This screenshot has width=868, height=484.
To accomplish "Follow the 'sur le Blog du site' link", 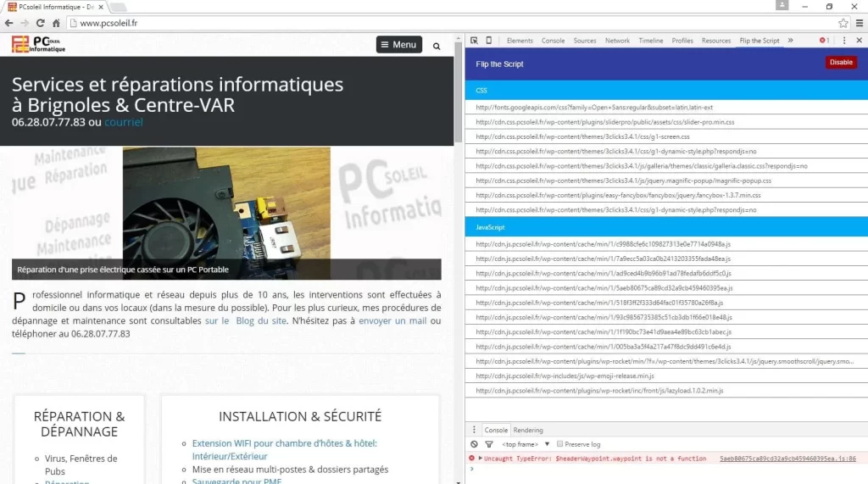I will 246,320.
